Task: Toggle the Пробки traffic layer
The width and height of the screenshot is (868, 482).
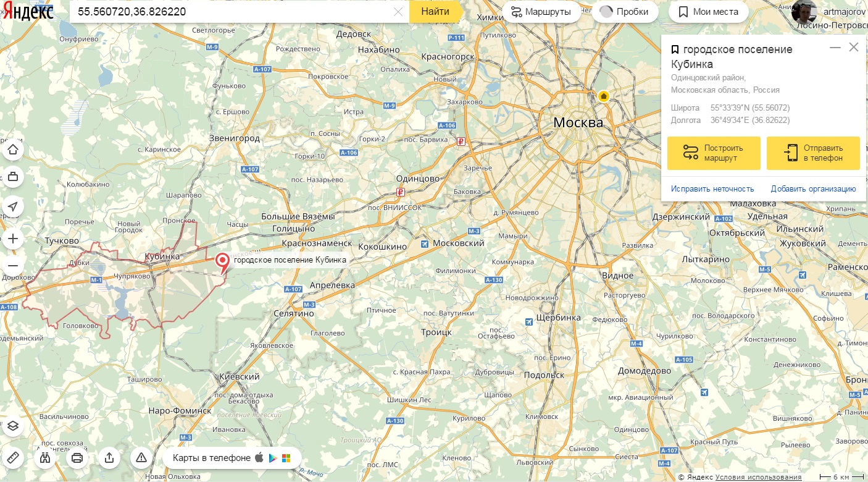Action: pyautogui.click(x=625, y=12)
